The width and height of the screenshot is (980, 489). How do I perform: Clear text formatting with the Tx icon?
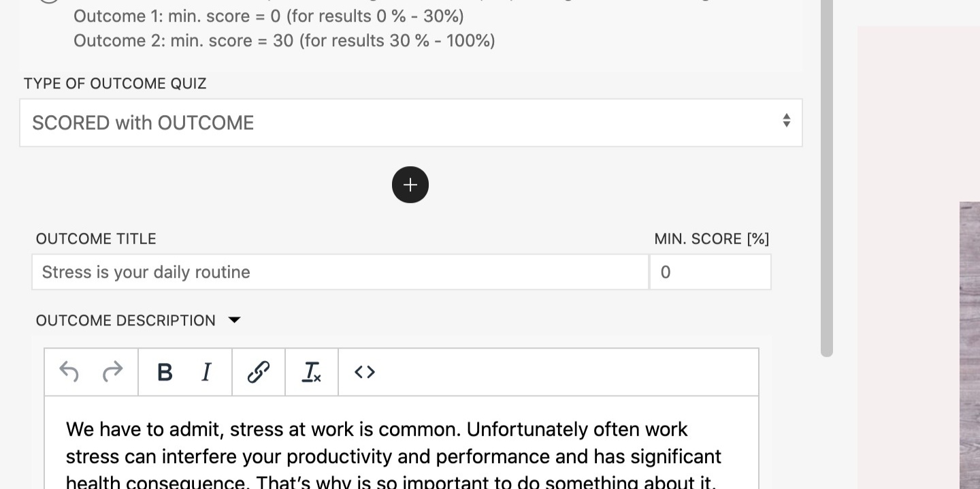click(x=312, y=372)
